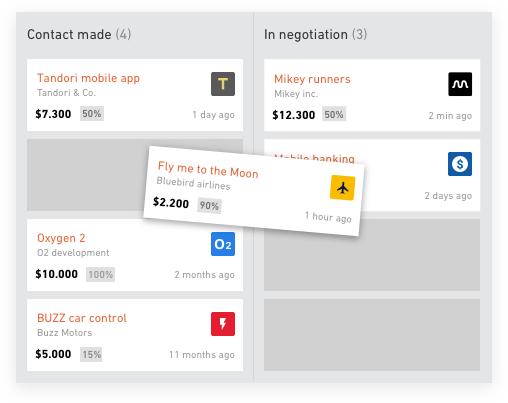The width and height of the screenshot is (508, 403).
Task: Click the yellow airplane icon on dragged card
Action: click(x=342, y=188)
